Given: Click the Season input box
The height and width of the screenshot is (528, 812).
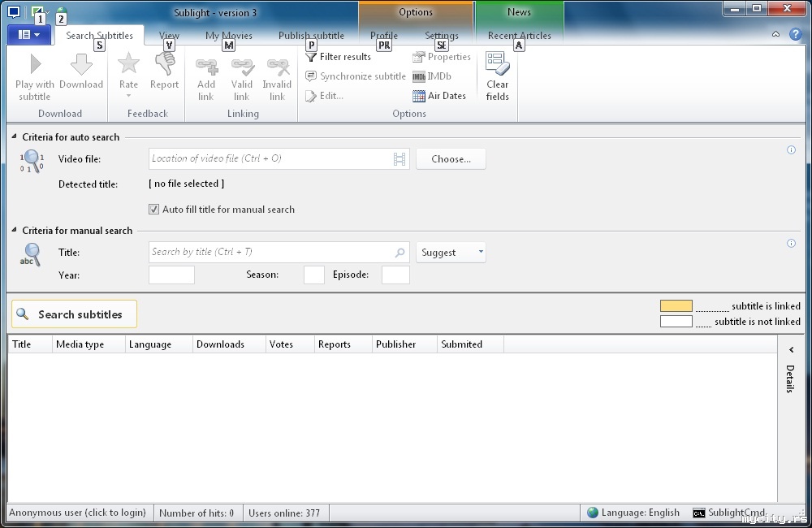Looking at the screenshot, I should coord(313,275).
